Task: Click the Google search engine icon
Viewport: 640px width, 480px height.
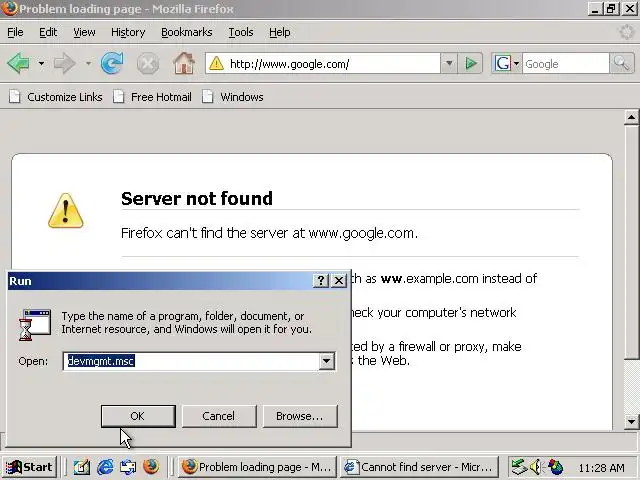Action: [x=502, y=63]
